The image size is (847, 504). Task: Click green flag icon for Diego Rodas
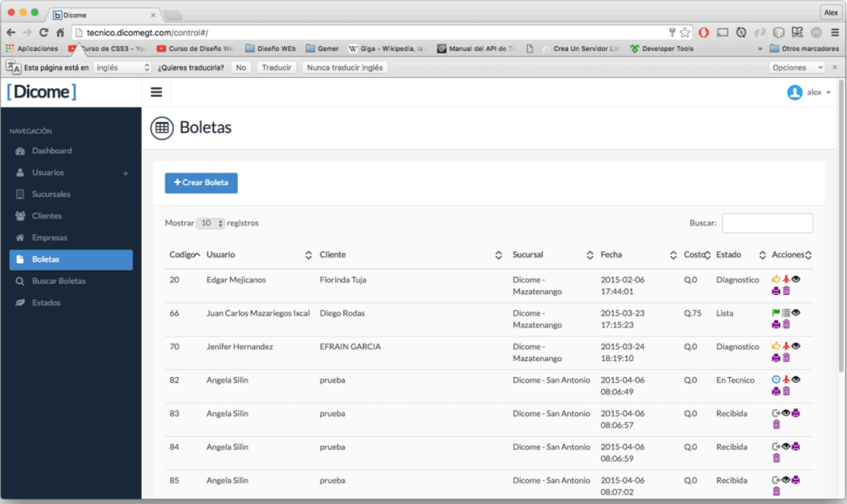776,313
